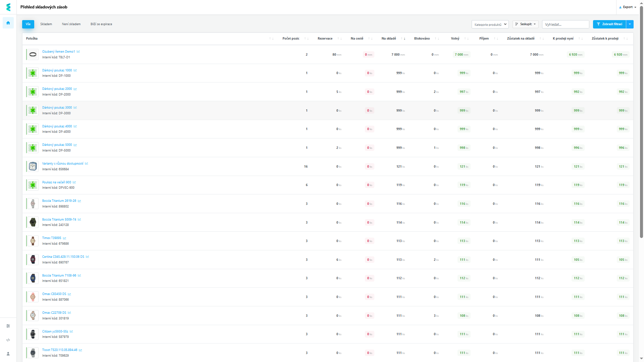The height and width of the screenshot is (362, 644).
Task: Click the Zobrazit filtraci button
Action: coord(609,24)
